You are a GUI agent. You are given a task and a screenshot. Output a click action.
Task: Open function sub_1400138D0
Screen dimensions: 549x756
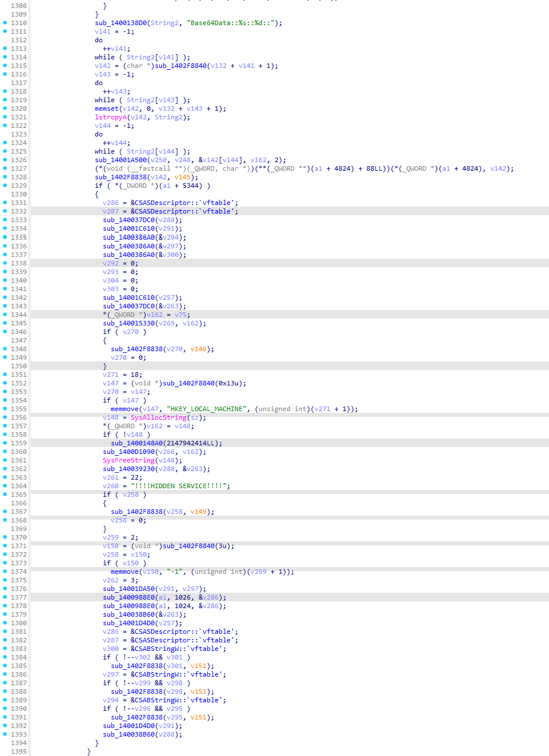click(x=120, y=23)
